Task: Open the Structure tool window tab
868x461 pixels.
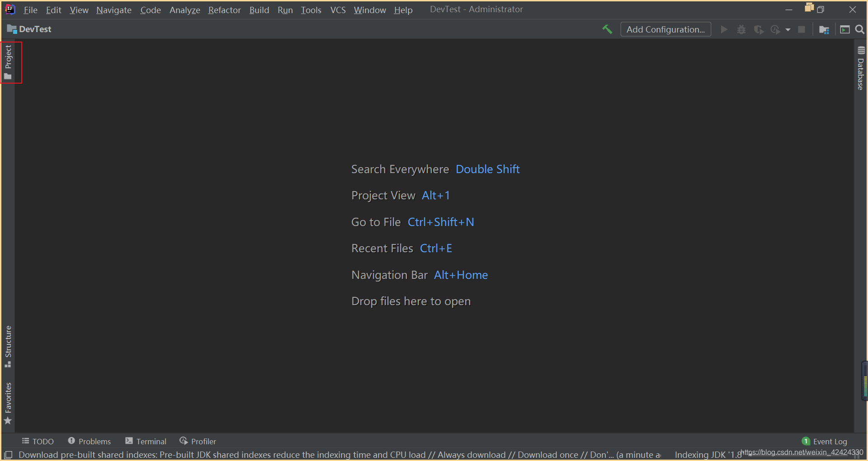Action: point(8,347)
